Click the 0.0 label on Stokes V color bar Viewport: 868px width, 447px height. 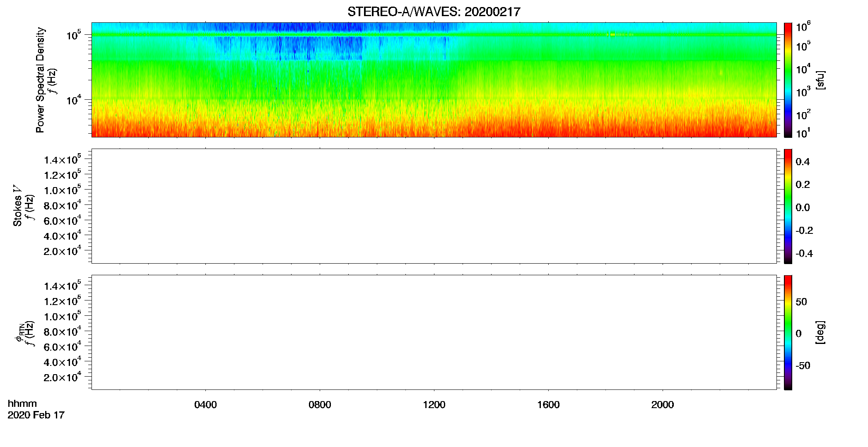click(x=803, y=207)
